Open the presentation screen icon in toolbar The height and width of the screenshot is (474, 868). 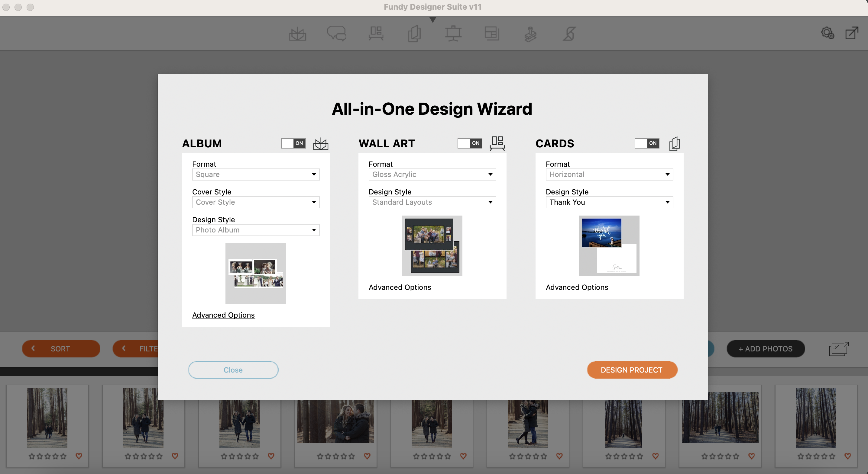pos(453,34)
